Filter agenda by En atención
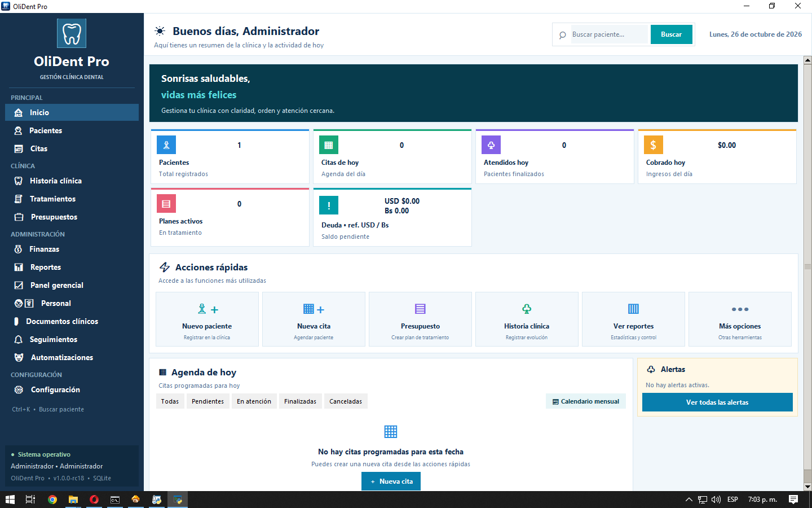Screen dimensions: 812x508 coord(254,401)
